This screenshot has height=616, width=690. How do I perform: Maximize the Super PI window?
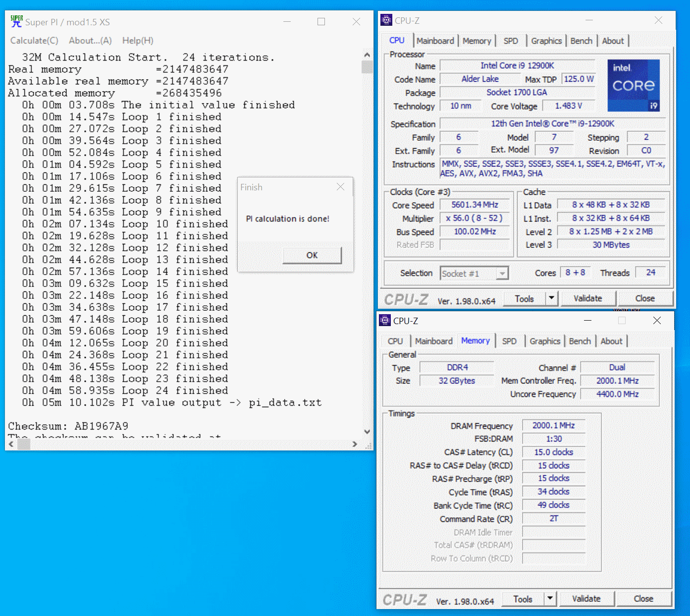[x=321, y=22]
